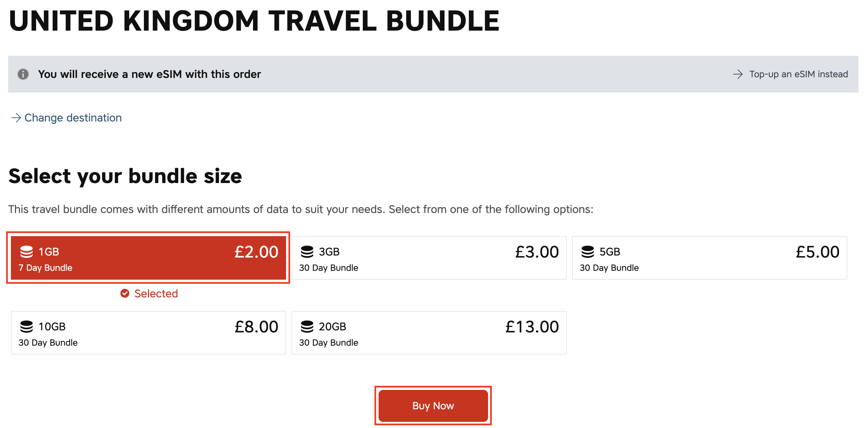Pick the £8.00 bundle option

(x=148, y=333)
